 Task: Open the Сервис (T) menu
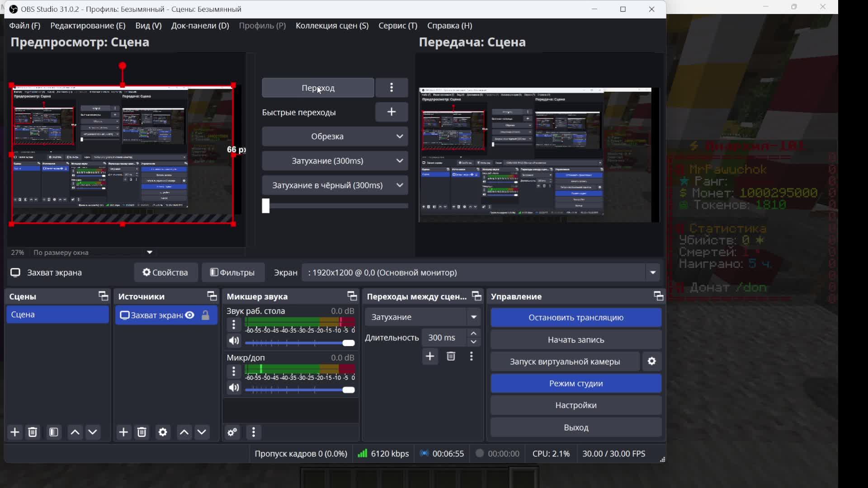pyautogui.click(x=398, y=26)
